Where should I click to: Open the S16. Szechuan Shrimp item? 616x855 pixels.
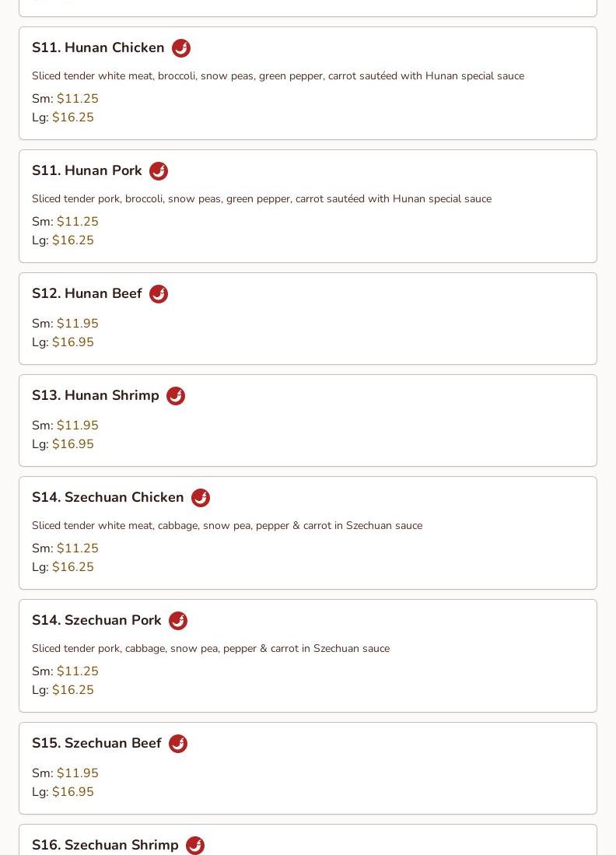click(105, 844)
